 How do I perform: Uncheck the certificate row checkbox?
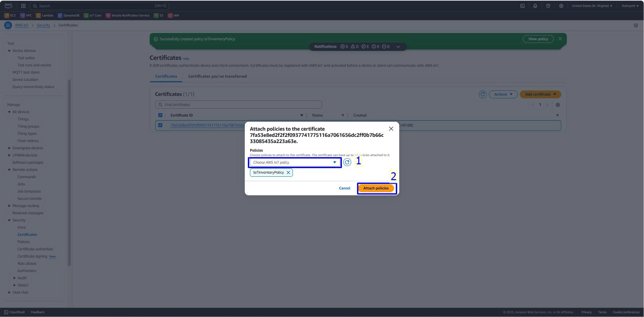pos(160,125)
